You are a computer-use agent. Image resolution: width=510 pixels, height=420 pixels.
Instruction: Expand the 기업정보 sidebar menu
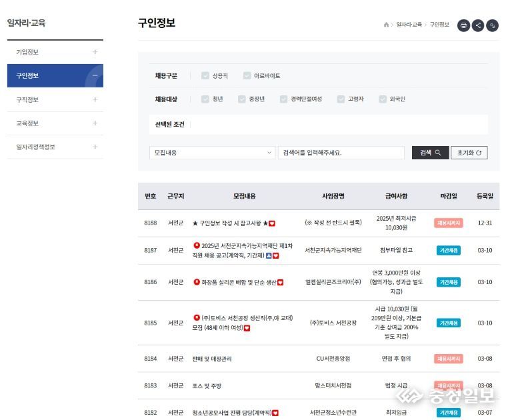95,52
